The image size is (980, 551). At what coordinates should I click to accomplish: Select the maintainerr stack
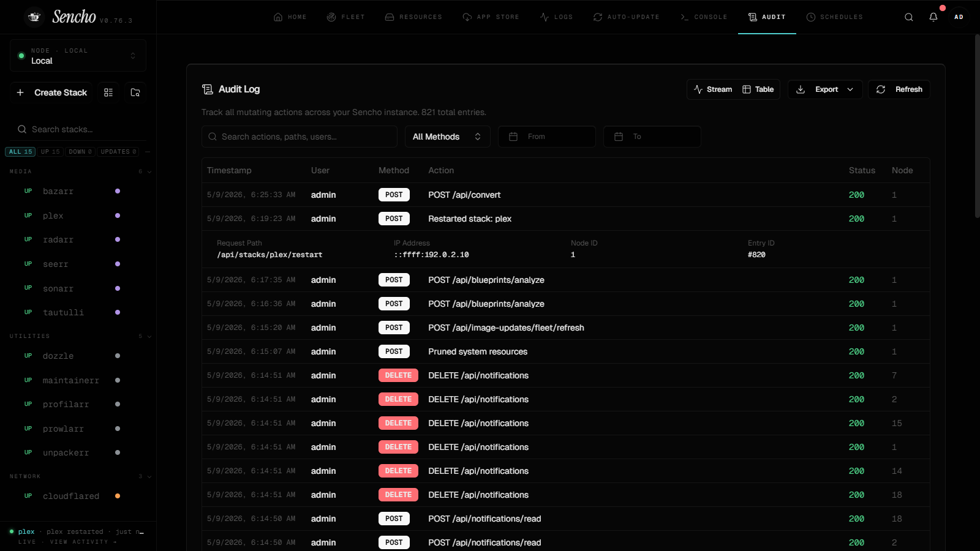tap(78, 380)
